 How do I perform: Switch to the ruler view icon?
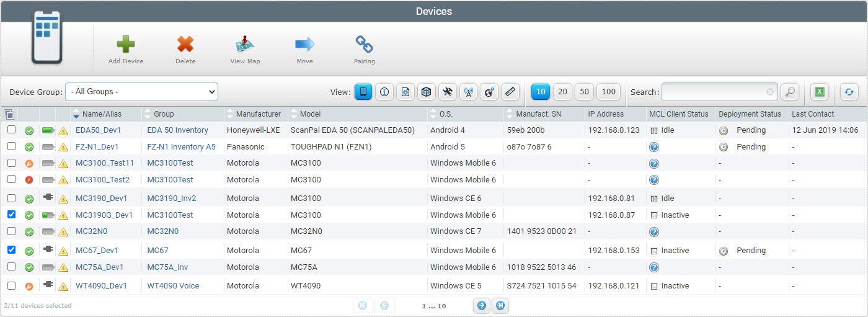[510, 92]
